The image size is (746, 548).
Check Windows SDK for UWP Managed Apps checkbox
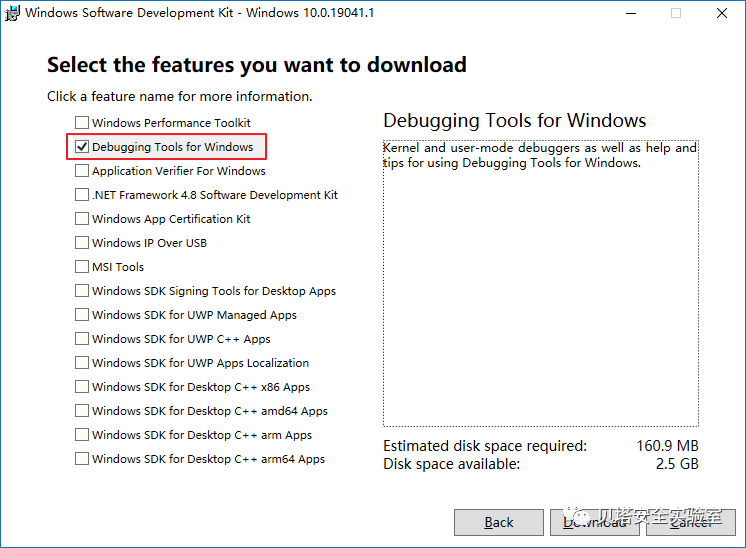(82, 314)
